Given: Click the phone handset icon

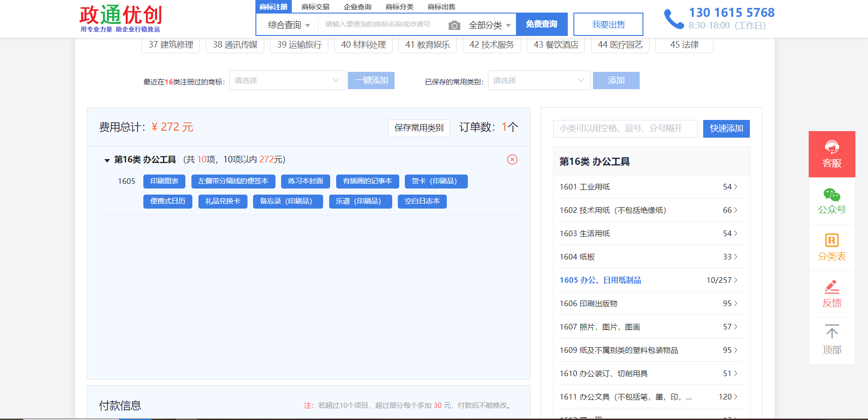Looking at the screenshot, I should tap(674, 19).
